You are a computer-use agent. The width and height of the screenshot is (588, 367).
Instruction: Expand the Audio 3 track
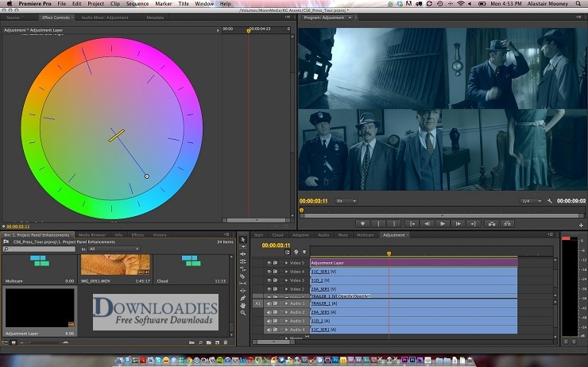point(286,321)
